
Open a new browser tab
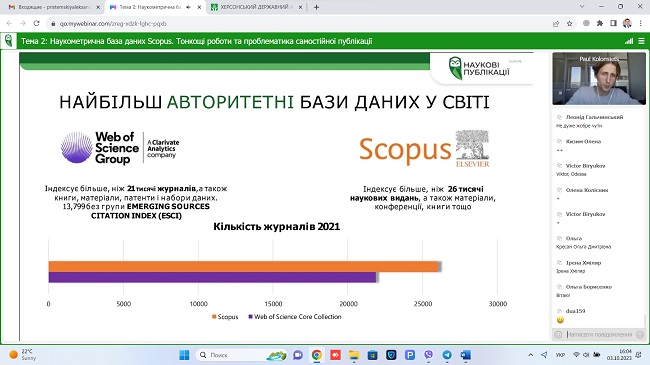(x=316, y=7)
